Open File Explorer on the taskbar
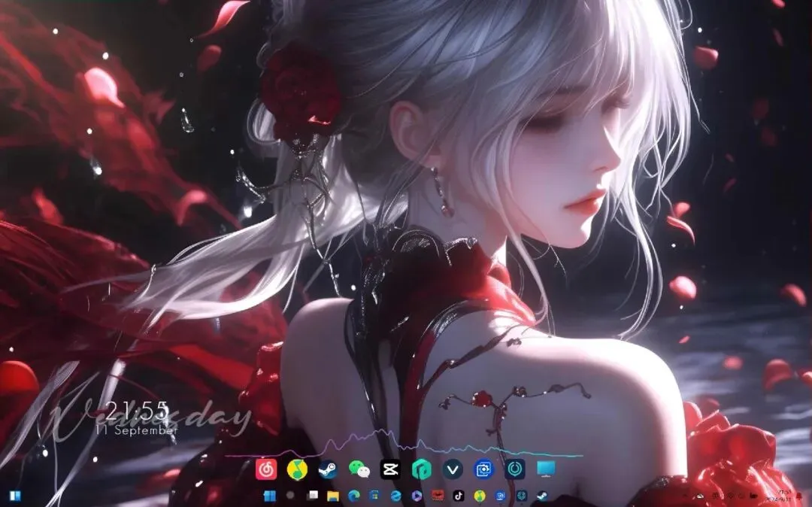Screen dimensions: 812x507 333,496
